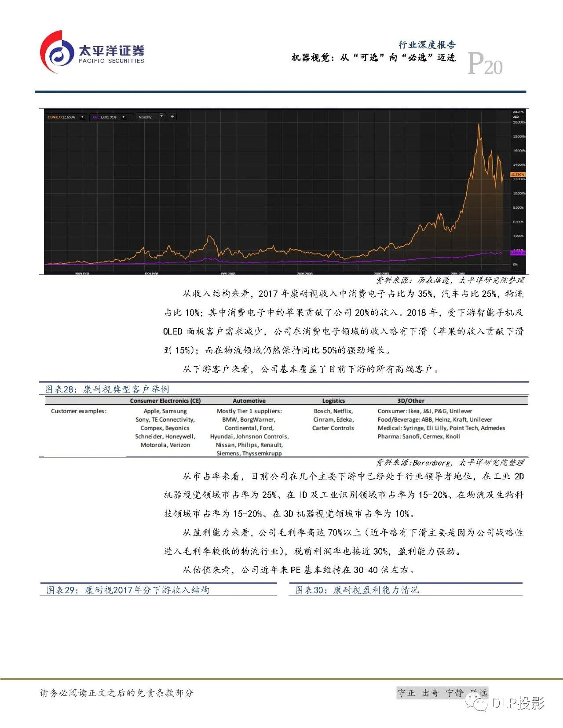Open the CGNX.O series dropdown arrow
This screenshot has height=728, width=563.
(x=82, y=117)
